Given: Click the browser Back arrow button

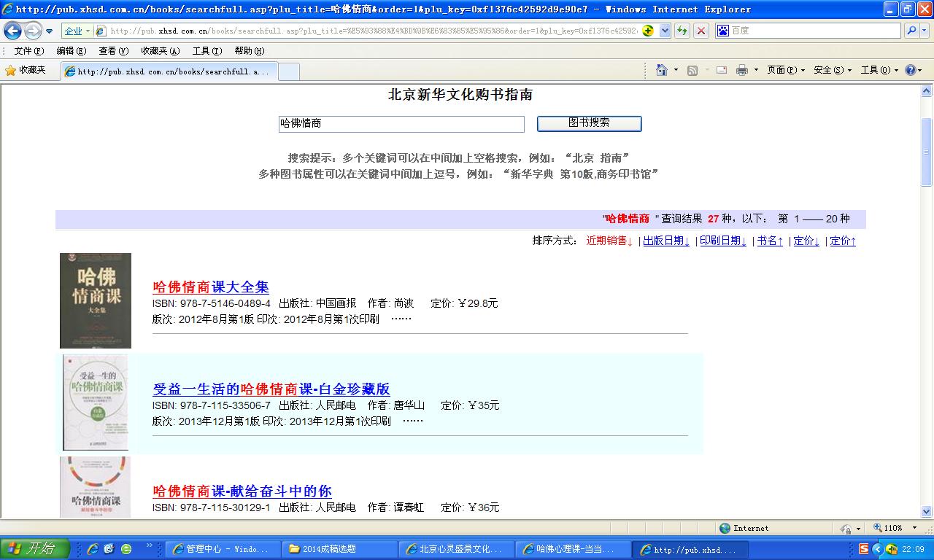Looking at the screenshot, I should [x=13, y=31].
